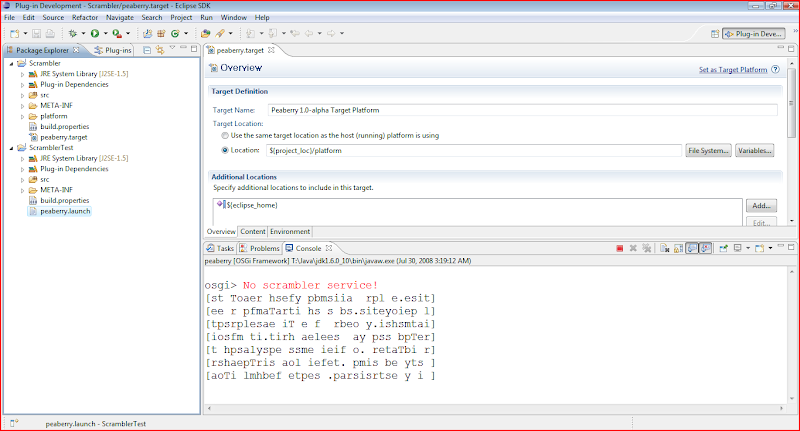The height and width of the screenshot is (431, 800).
Task: Open the File menu
Action: pos(10,17)
